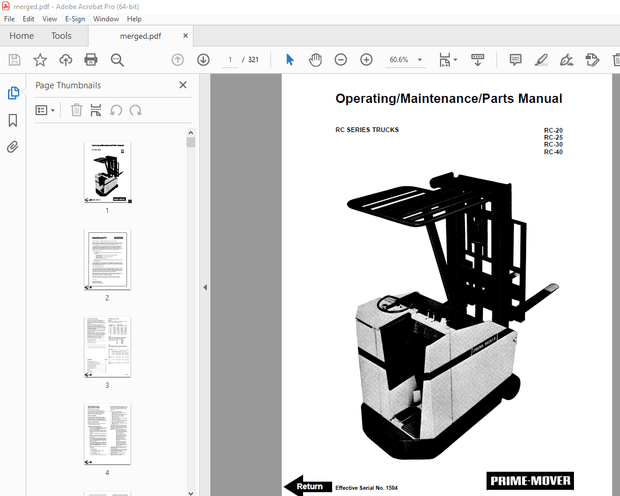Go to the next page arrow
Image resolution: width=620 pixels, height=496 pixels.
[203, 60]
